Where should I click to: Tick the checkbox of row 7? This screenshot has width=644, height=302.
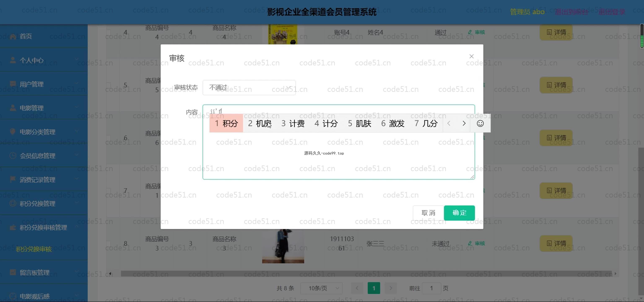click(109, 190)
